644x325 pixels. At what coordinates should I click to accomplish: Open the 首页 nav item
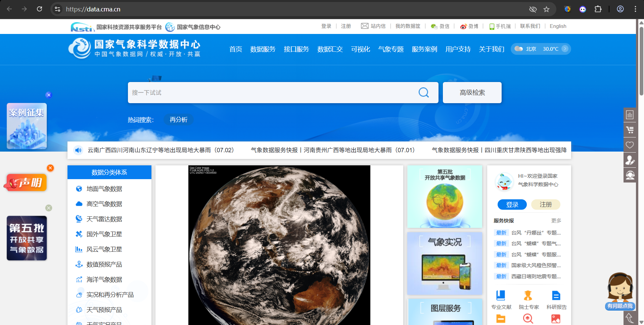point(236,49)
